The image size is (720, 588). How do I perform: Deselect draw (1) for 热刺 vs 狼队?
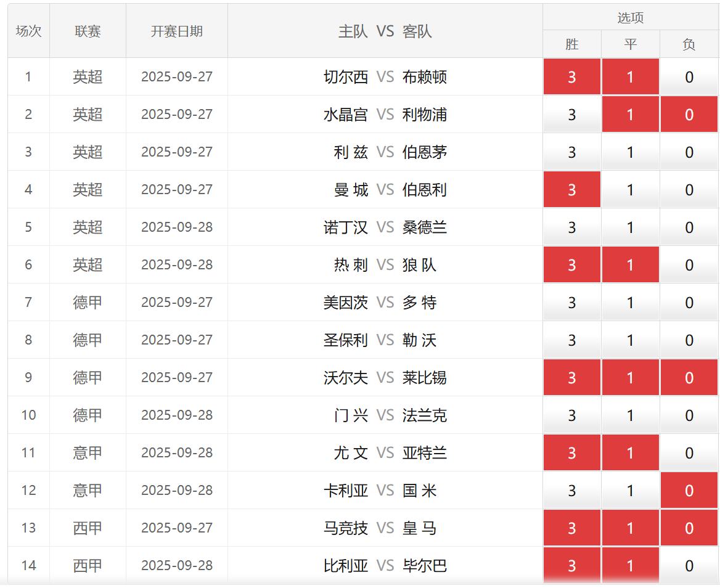tap(630, 265)
